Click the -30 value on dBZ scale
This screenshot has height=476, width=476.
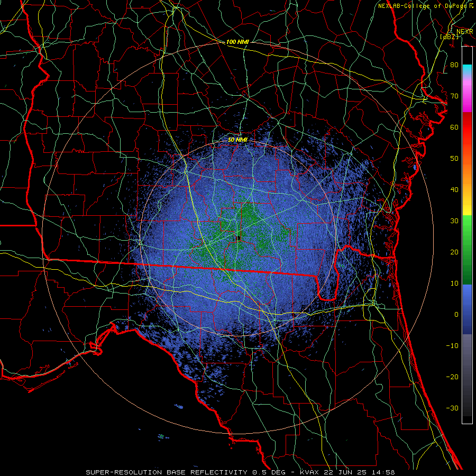[452, 408]
